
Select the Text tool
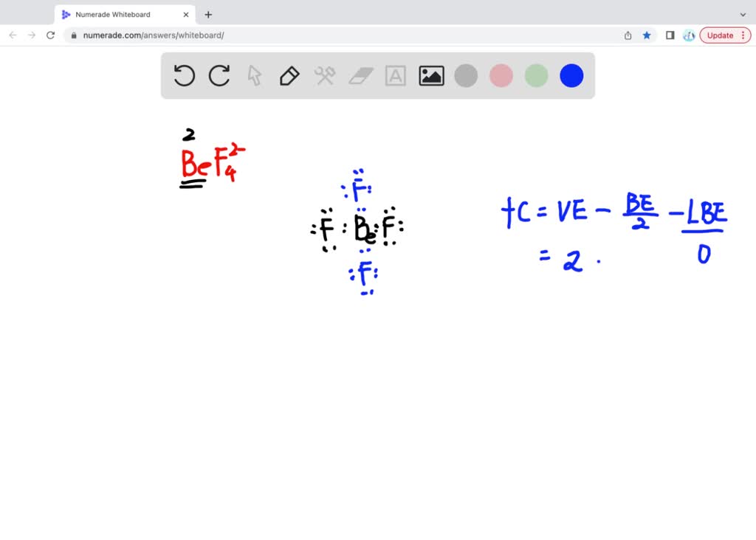[396, 76]
